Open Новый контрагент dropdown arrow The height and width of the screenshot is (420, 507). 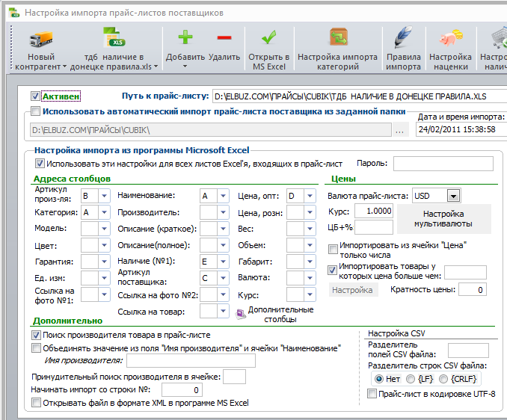coord(64,67)
